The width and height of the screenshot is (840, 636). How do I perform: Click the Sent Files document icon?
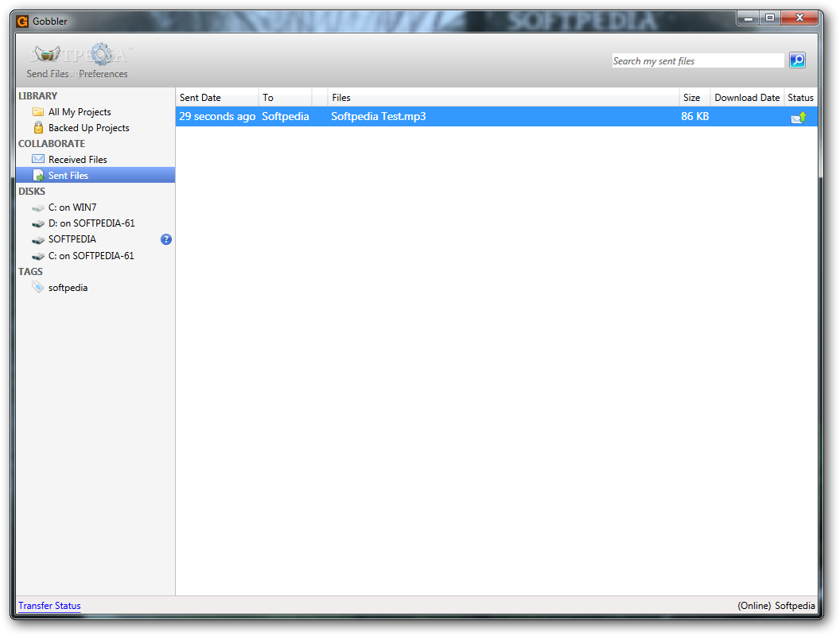(x=38, y=175)
